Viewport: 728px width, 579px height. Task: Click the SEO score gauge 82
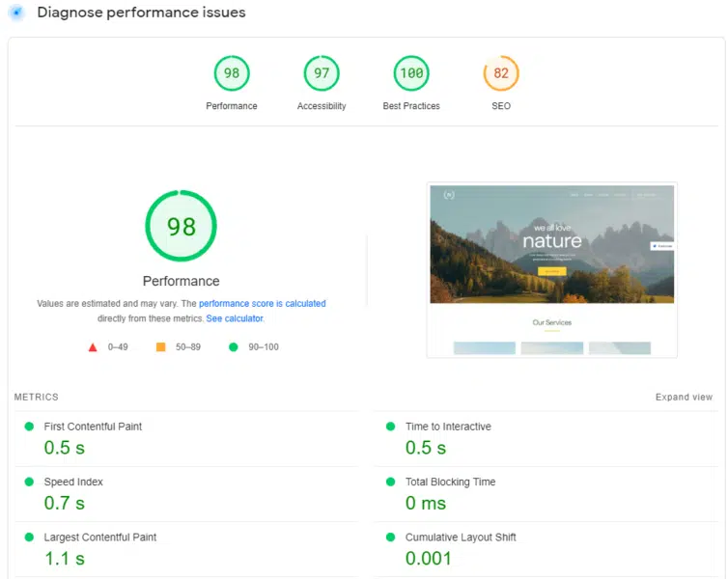tap(501, 74)
